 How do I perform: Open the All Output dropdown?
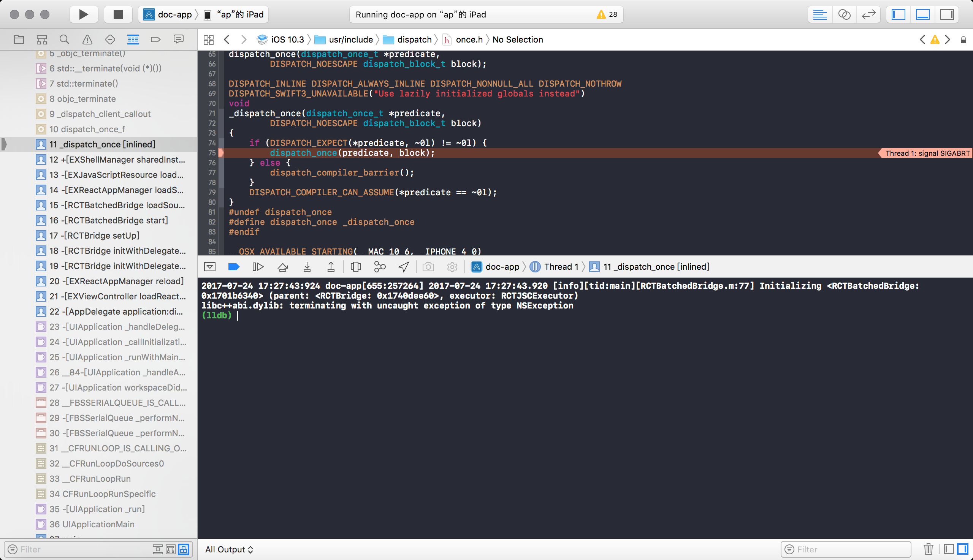point(230,549)
